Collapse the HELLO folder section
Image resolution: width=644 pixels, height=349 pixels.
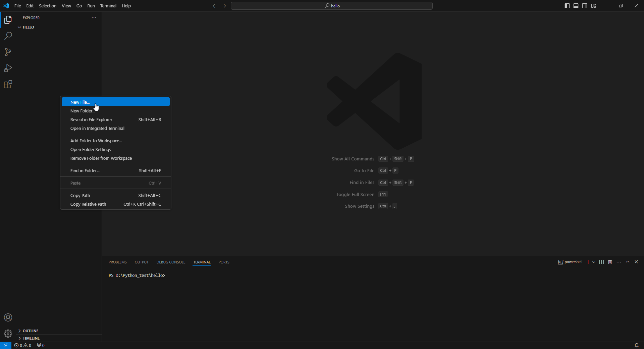point(59,27)
